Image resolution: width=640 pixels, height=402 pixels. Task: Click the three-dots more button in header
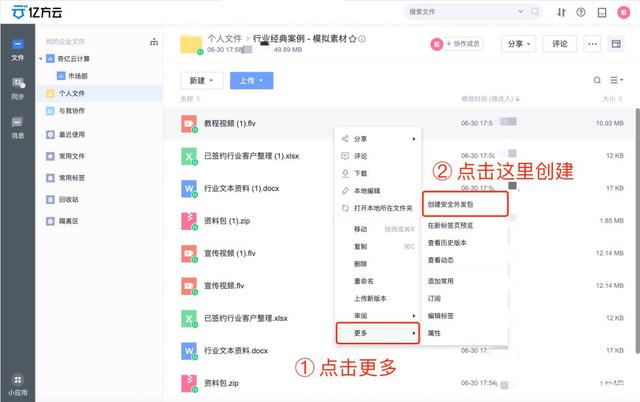pyautogui.click(x=592, y=44)
